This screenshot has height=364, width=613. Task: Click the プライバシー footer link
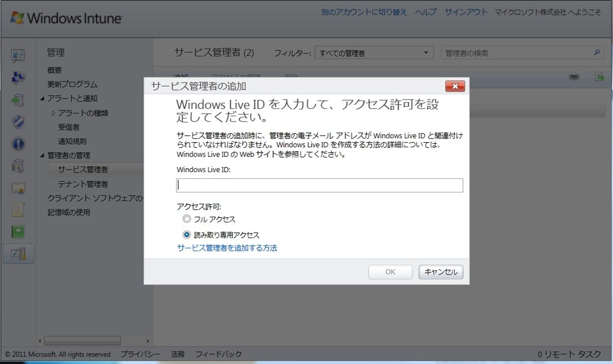140,354
